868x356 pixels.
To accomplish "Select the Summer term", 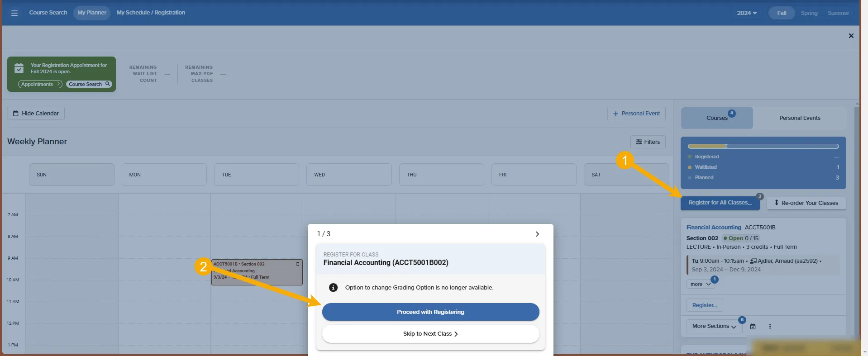I will (x=838, y=13).
